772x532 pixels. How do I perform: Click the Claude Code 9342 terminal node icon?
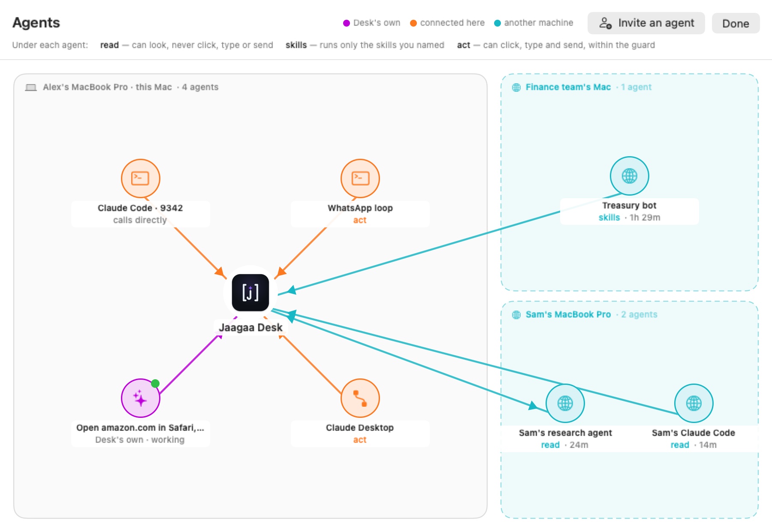141,178
